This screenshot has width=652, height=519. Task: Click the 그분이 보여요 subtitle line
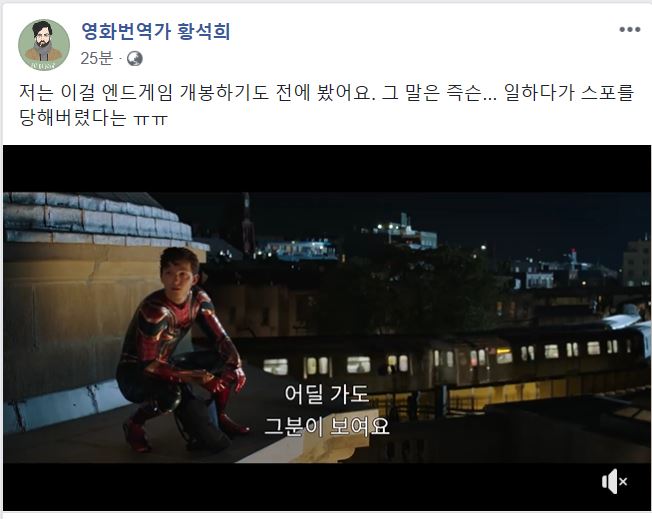(327, 426)
